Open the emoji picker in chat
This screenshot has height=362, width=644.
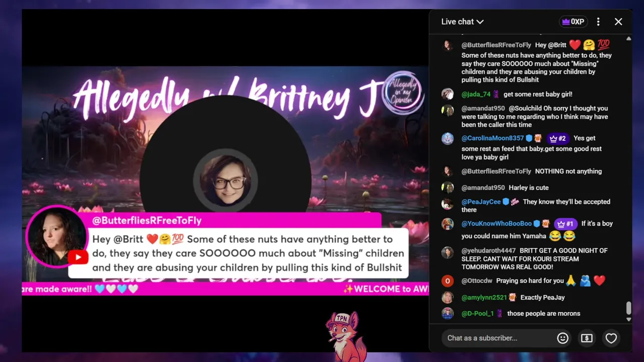click(562, 338)
